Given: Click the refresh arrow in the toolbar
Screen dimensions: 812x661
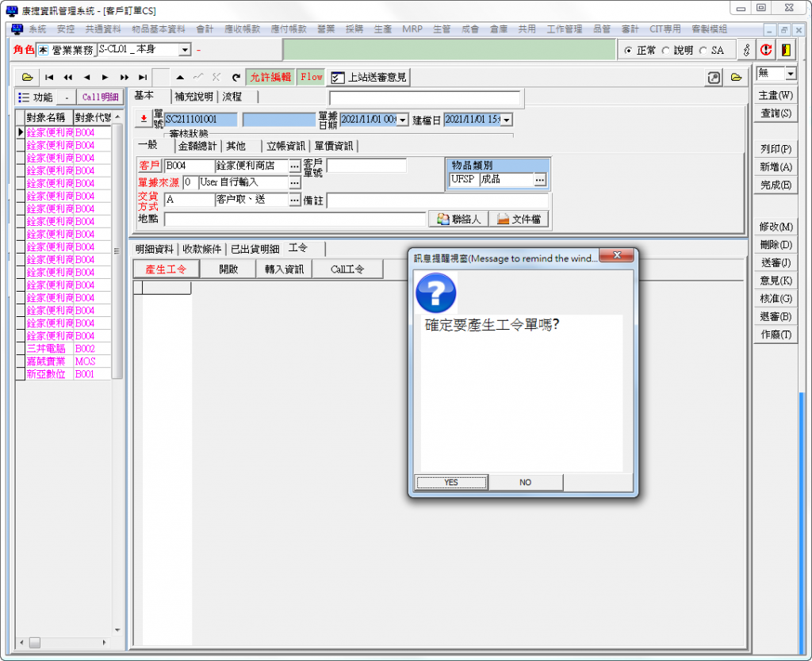Looking at the screenshot, I should 236,77.
